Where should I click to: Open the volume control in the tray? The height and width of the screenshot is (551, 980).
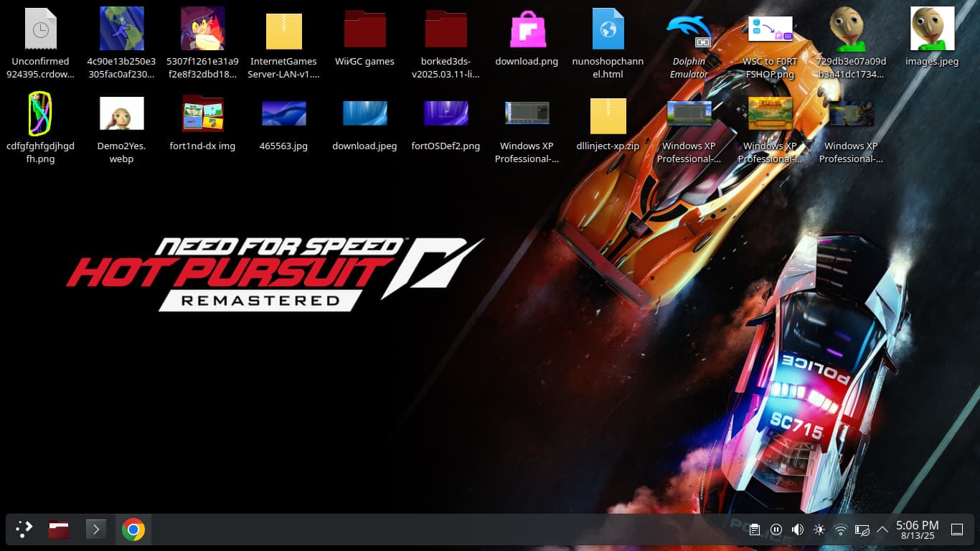coord(797,529)
